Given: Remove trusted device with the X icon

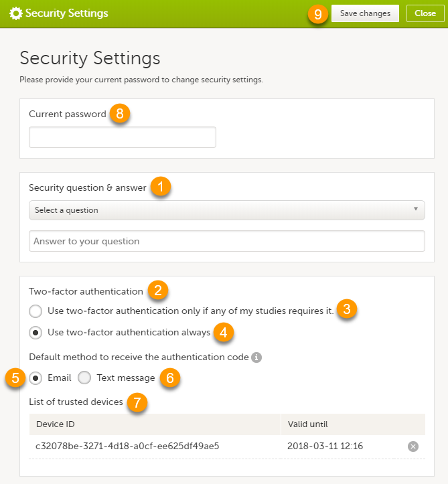Looking at the screenshot, I should pos(413,447).
